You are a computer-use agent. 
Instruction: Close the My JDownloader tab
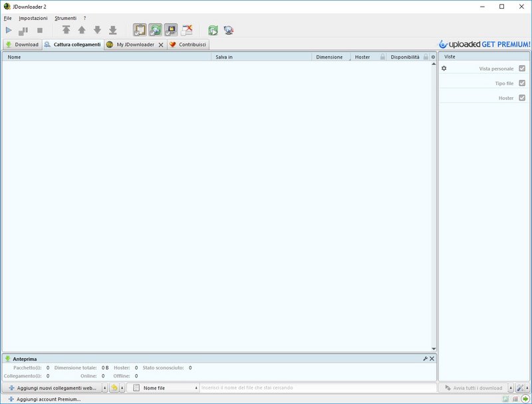tap(161, 45)
